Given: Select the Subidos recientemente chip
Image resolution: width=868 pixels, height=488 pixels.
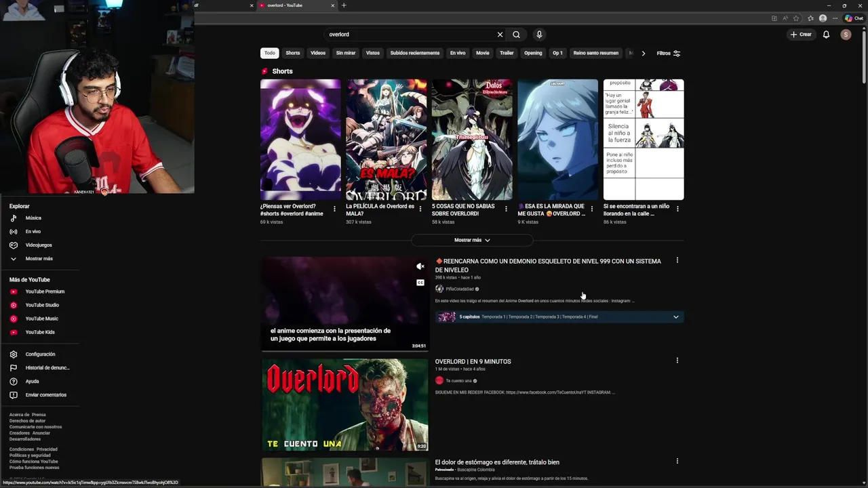Looking at the screenshot, I should point(415,53).
